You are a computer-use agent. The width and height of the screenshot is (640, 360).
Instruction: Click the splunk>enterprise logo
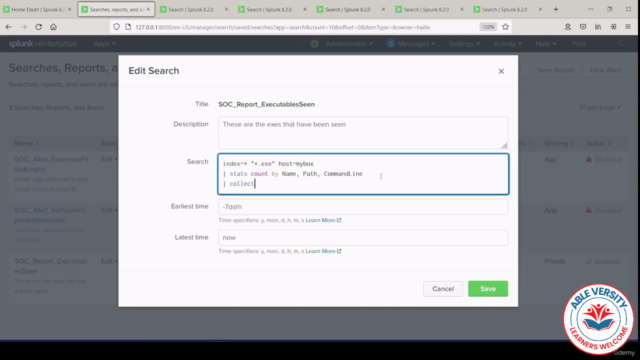click(42, 44)
